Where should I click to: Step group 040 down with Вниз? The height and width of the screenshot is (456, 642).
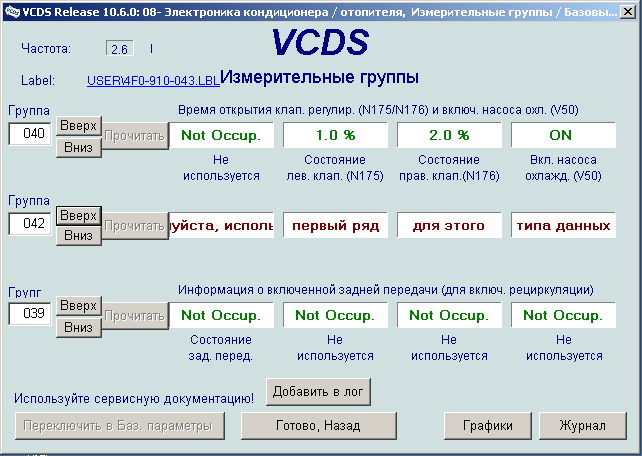click(79, 147)
